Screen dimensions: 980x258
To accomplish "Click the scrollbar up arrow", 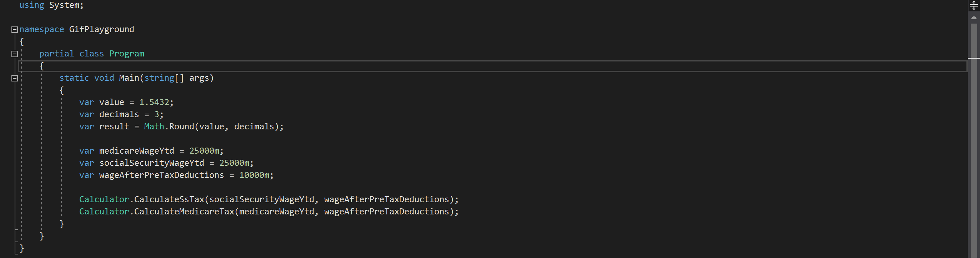I will coord(974,18).
